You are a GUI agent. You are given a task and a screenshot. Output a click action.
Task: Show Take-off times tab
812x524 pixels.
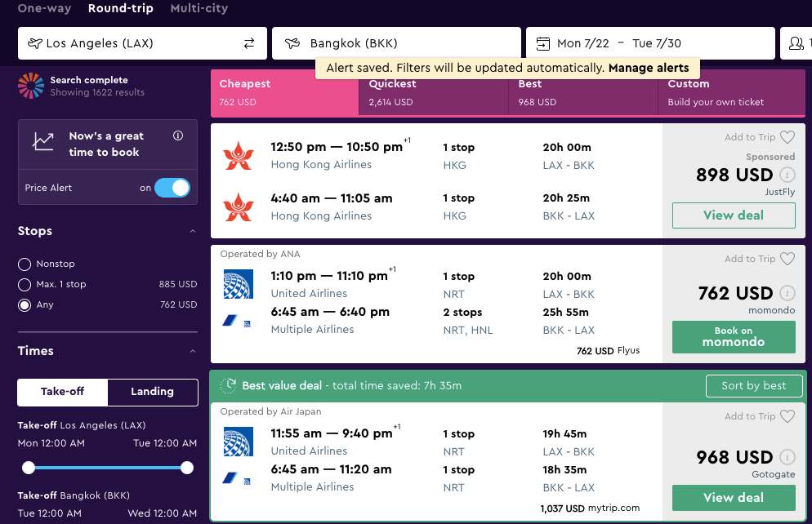click(63, 392)
